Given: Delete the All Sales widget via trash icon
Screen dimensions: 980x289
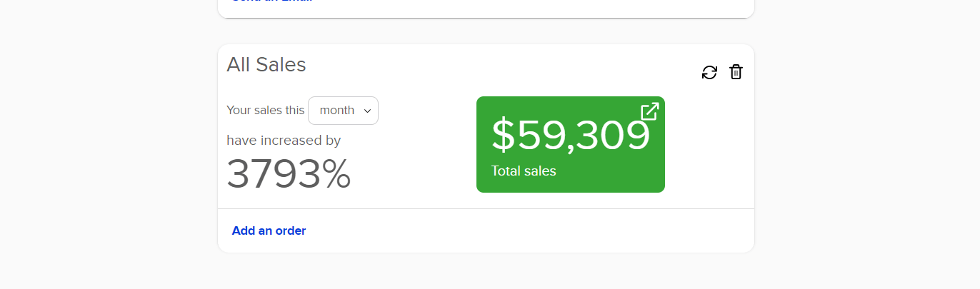Looking at the screenshot, I should point(736,72).
